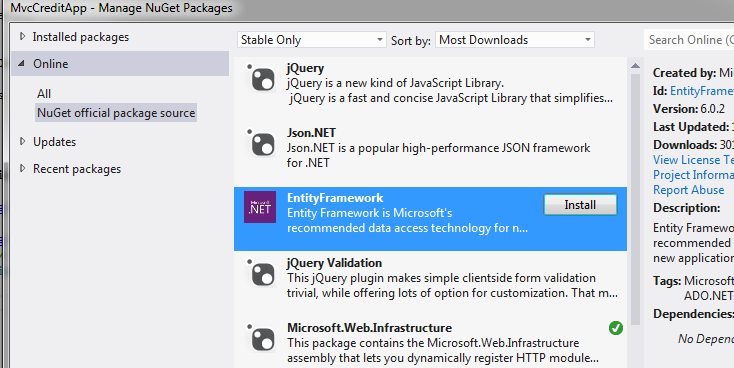The width and height of the screenshot is (734, 368).
Task: Select All under Online sources
Action: [x=44, y=94]
